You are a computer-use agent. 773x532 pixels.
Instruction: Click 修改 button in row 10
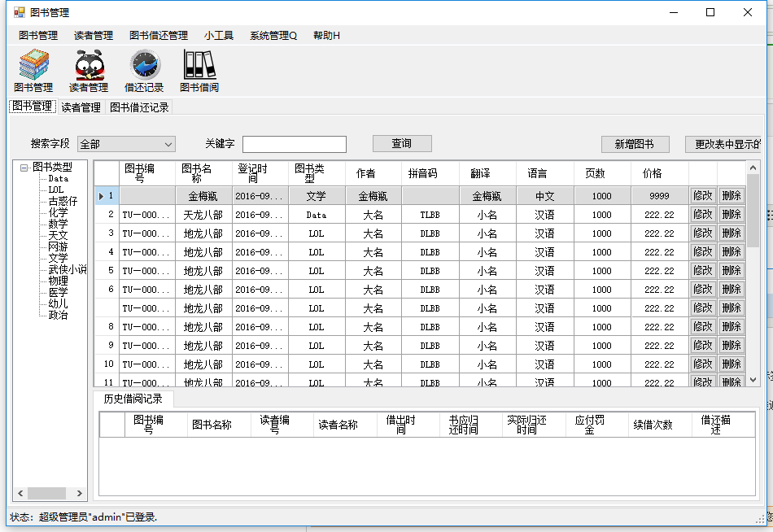point(703,364)
